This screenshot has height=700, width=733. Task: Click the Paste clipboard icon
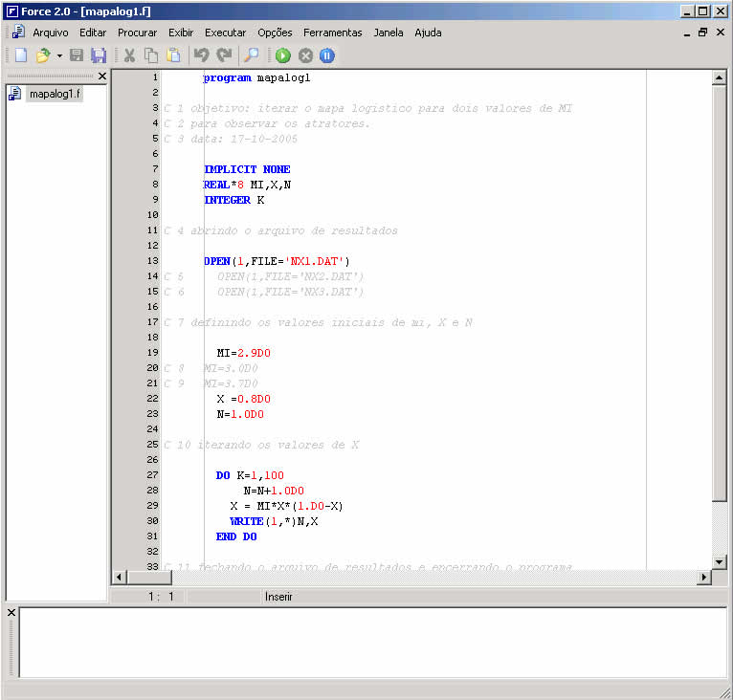coord(173,55)
